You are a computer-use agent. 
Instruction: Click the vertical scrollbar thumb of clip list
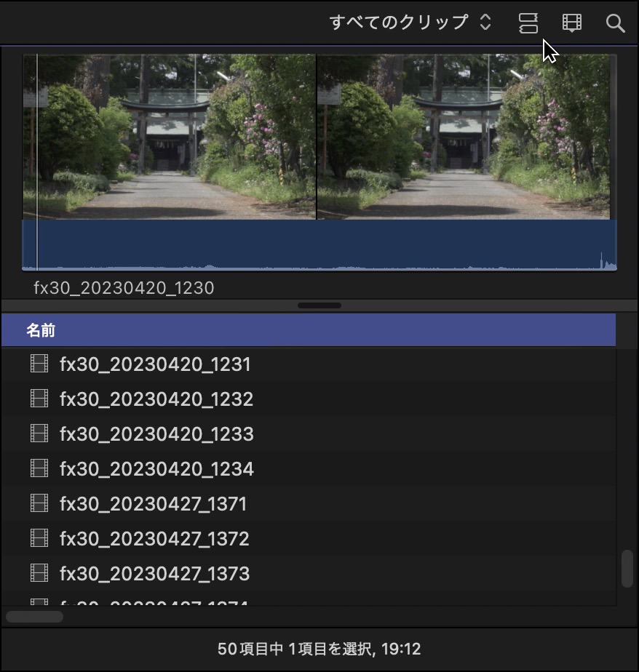click(x=627, y=569)
